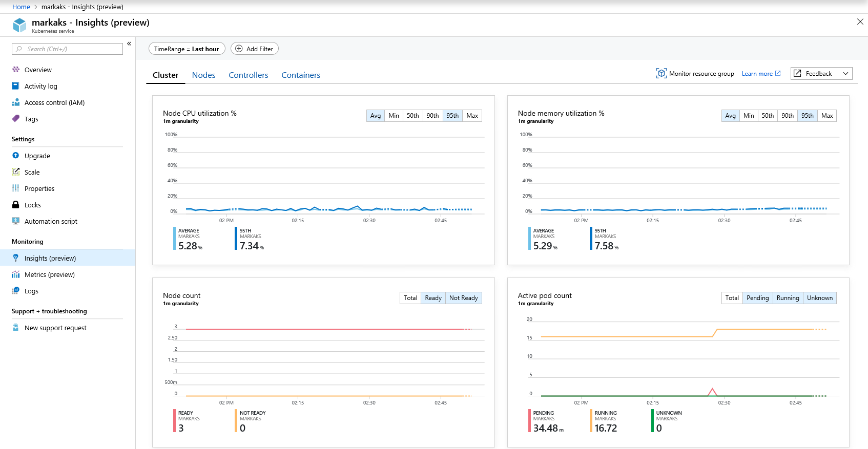868x449 pixels.
Task: Click the Logs icon
Action: coord(16,291)
